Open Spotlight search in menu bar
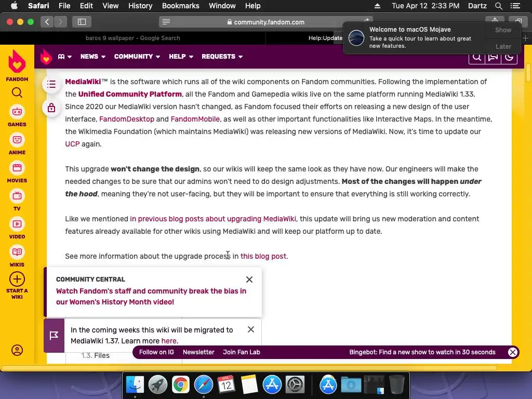The width and height of the screenshot is (532, 399). click(498, 6)
